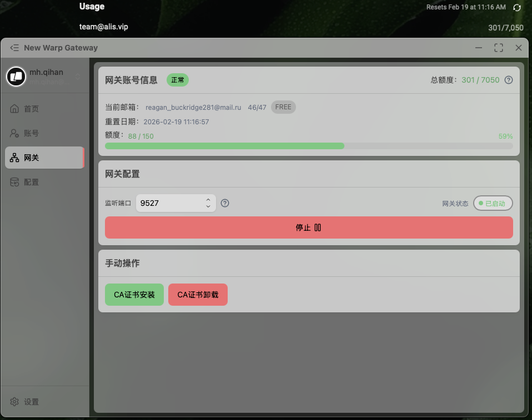Minimize the New Warp Gateway window
The height and width of the screenshot is (420, 532).
point(479,48)
